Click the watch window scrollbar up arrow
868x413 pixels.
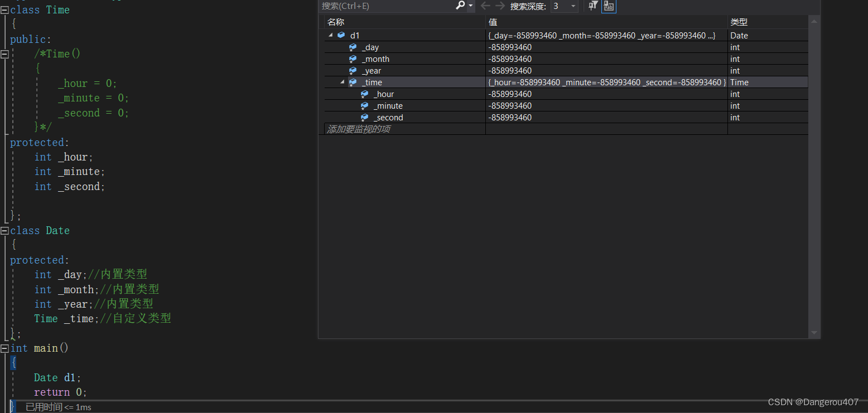814,21
